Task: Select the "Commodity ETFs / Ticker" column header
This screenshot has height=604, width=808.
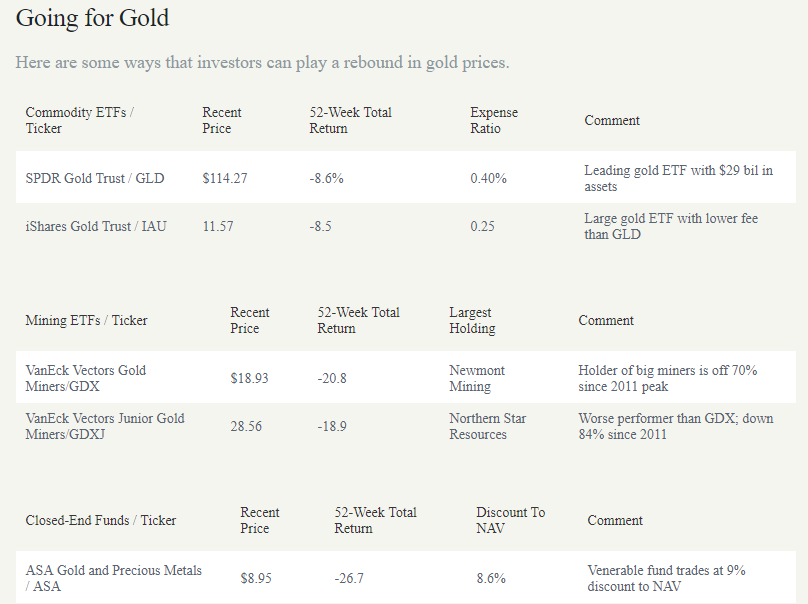Action: (79, 120)
